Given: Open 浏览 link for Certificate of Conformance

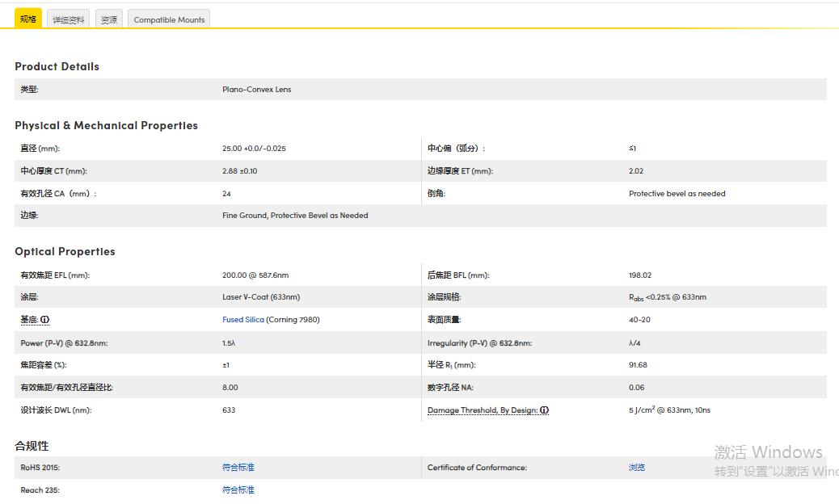Looking at the screenshot, I should pos(637,468).
